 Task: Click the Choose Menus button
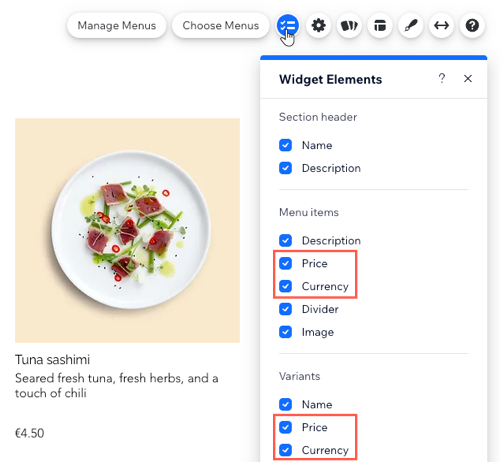pos(221,25)
